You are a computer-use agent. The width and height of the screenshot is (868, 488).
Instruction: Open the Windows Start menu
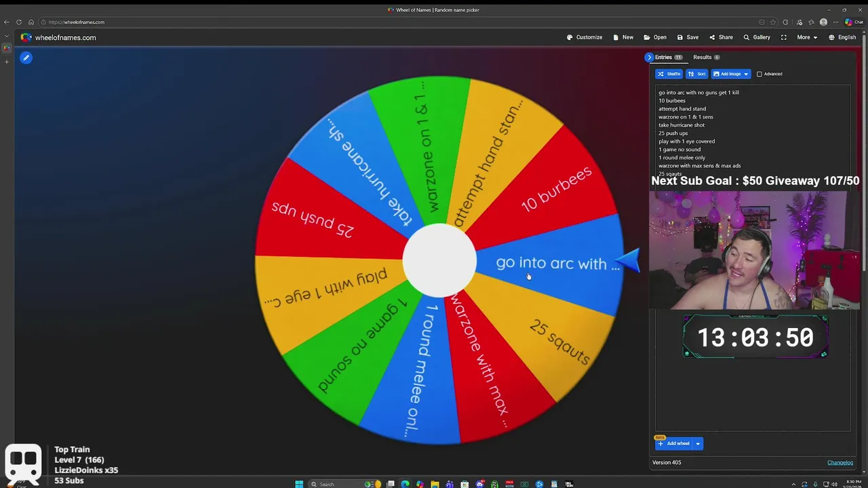(x=299, y=484)
